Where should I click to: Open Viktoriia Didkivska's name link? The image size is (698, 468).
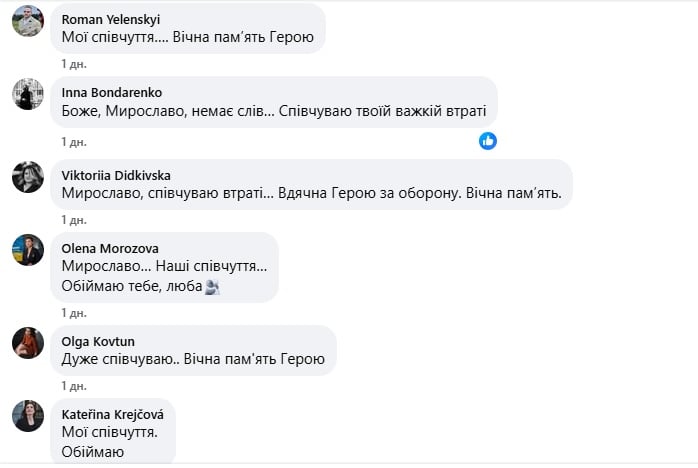pyautogui.click(x=114, y=175)
